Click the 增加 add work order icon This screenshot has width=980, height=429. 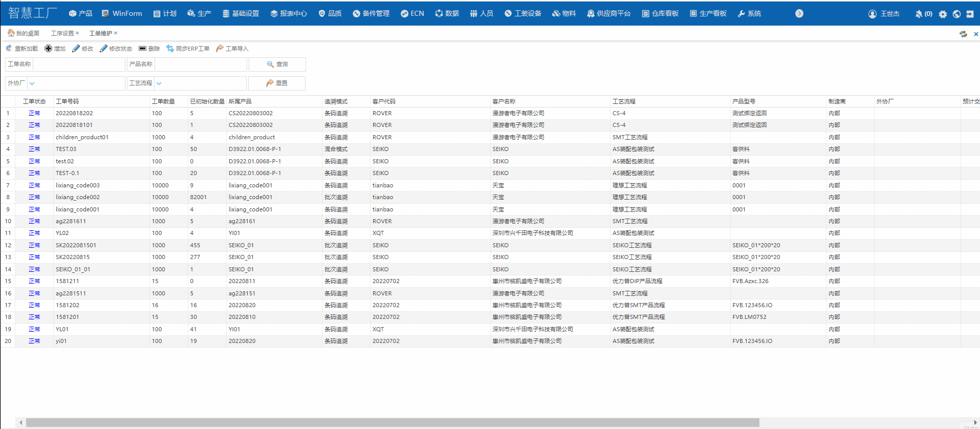coord(48,49)
